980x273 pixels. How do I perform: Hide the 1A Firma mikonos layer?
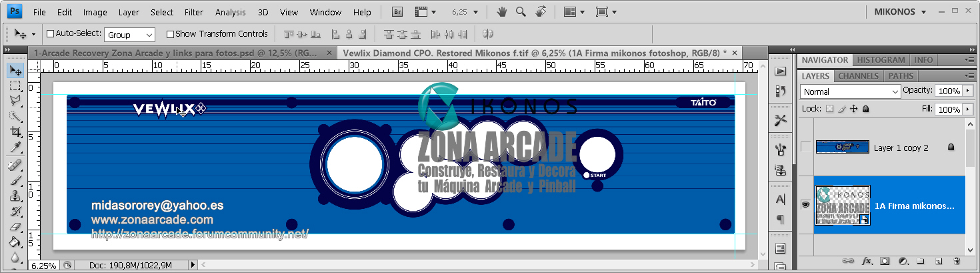pyautogui.click(x=806, y=206)
